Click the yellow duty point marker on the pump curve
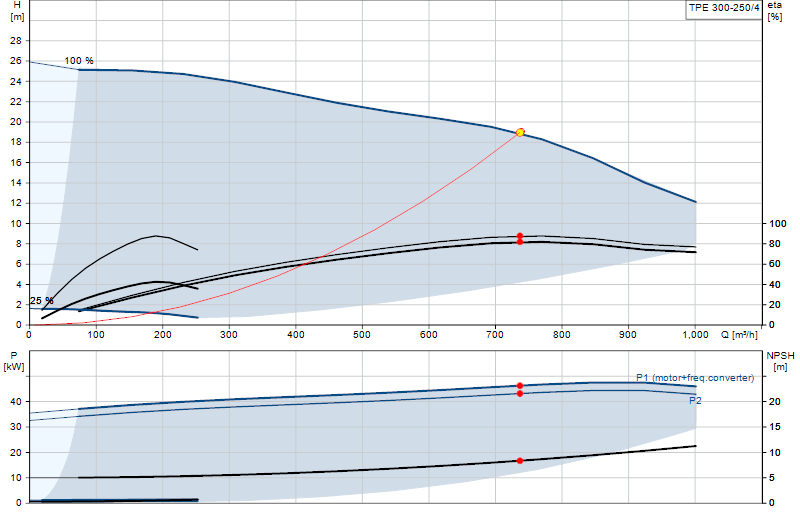The image size is (800, 520). tap(520, 133)
